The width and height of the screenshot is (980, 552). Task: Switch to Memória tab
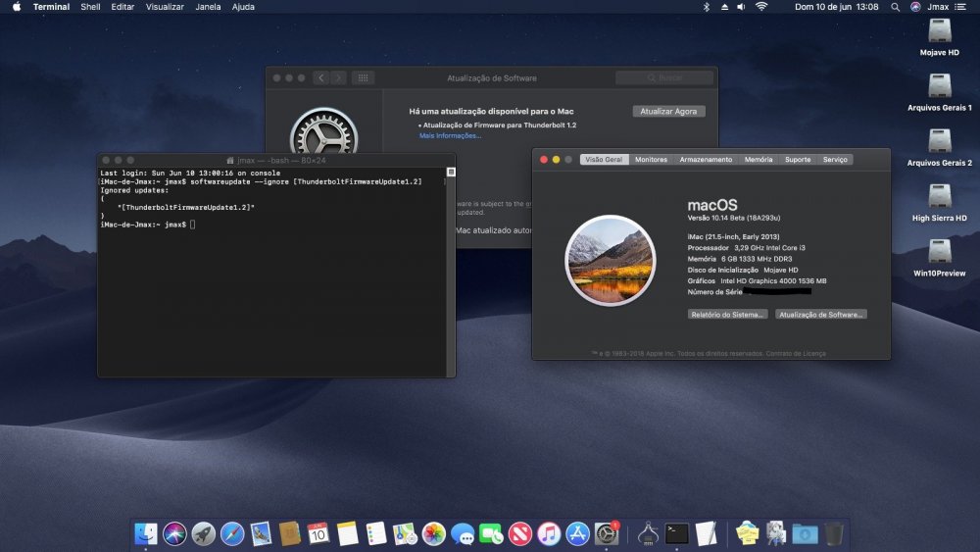759,160
